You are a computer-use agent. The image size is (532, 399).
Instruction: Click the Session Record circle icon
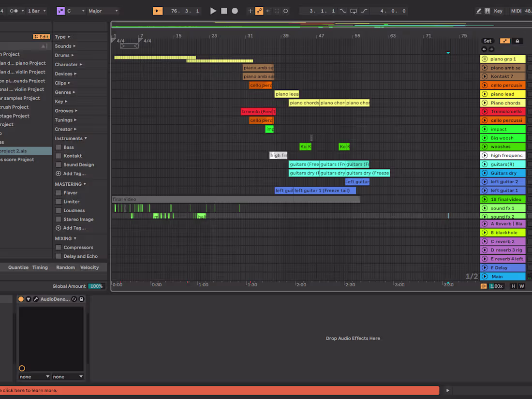point(286,11)
